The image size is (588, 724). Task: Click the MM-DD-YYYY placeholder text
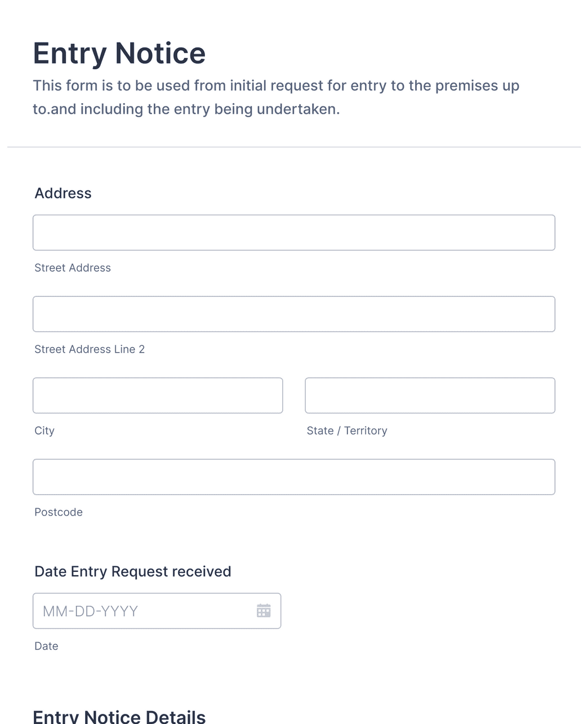91,611
